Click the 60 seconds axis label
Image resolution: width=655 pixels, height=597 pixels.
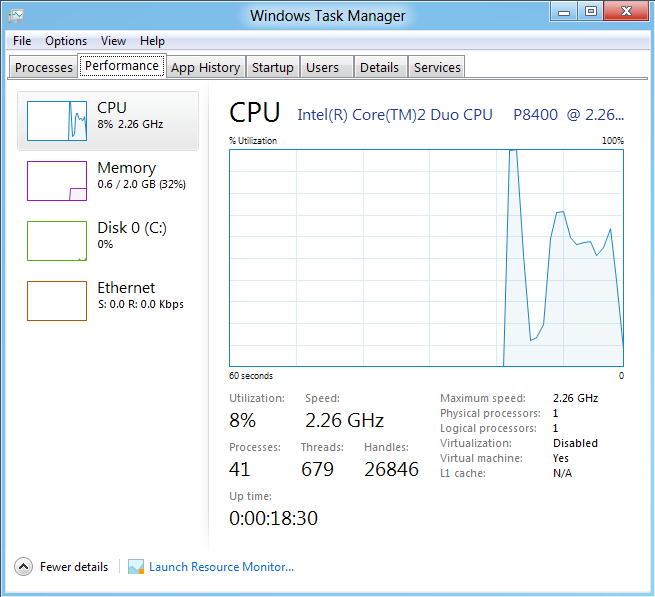[251, 376]
